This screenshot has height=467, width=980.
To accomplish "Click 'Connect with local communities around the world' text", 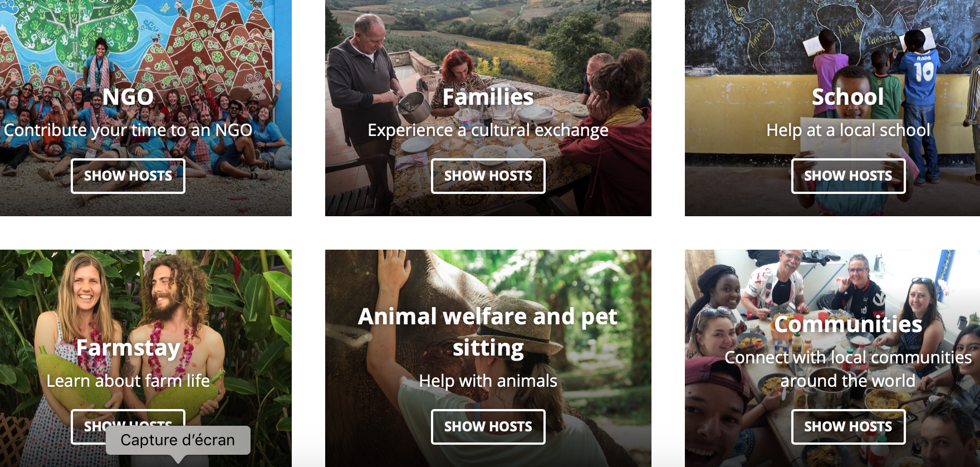I will [x=848, y=369].
